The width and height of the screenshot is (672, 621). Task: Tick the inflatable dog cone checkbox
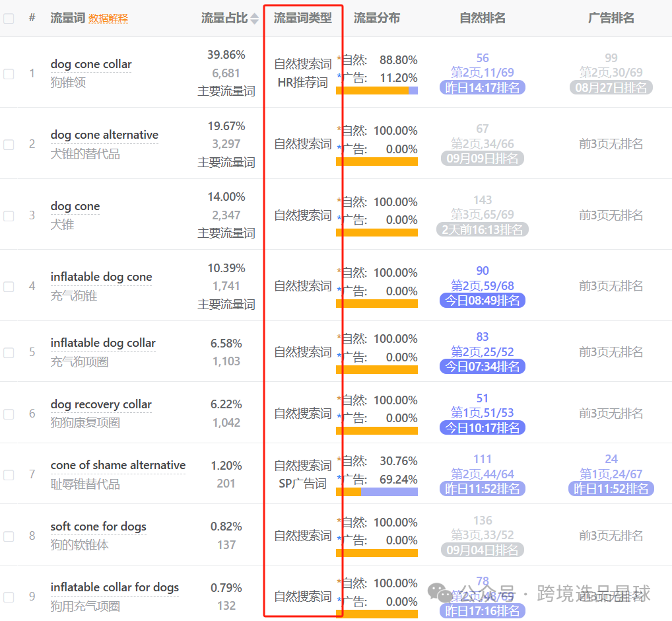(x=9, y=287)
